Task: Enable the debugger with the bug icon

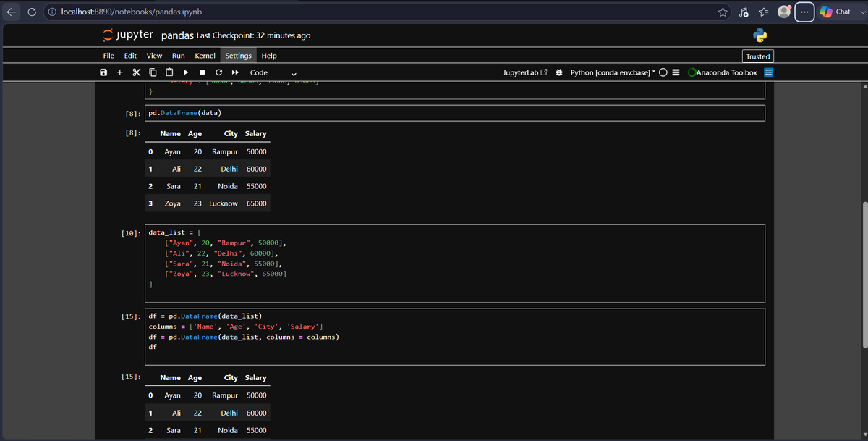Action: [x=560, y=72]
